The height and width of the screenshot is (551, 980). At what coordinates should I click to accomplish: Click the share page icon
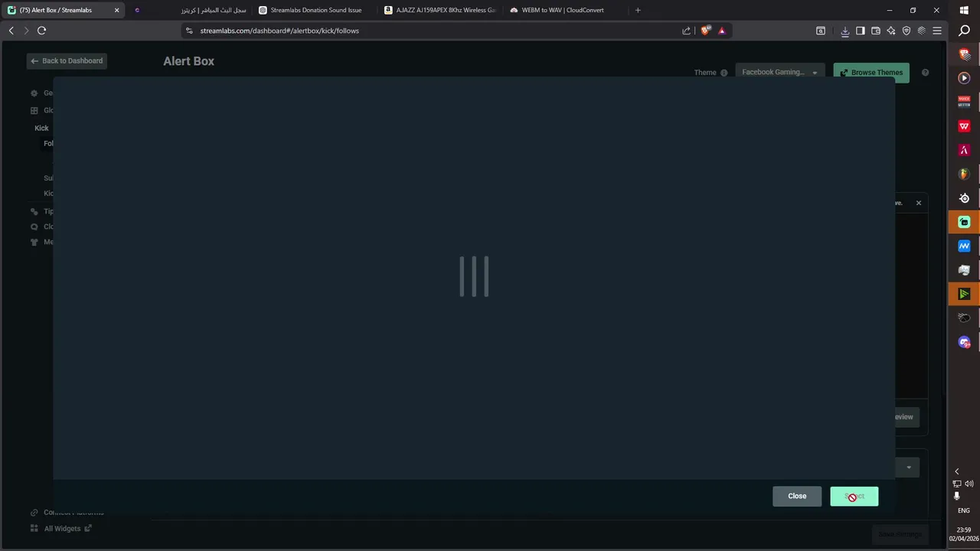686,31
